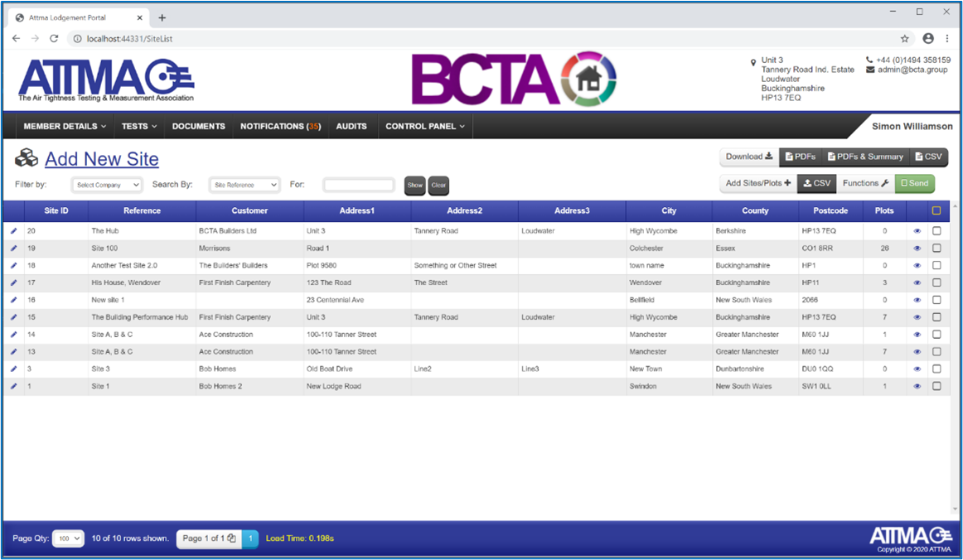Click page number 1 in the pagination bar
Viewport: 963px width, 560px height.
[x=250, y=538]
